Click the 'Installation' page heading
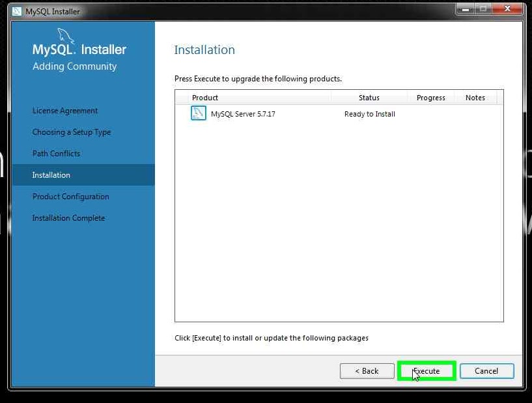 point(204,50)
